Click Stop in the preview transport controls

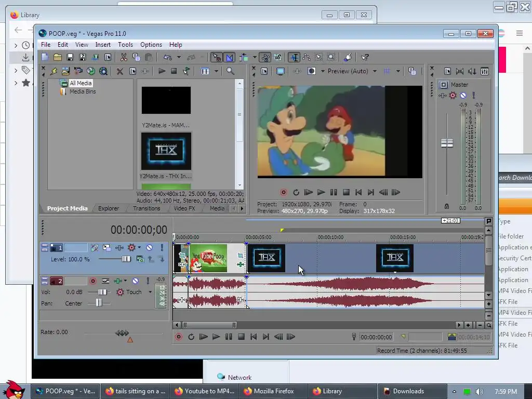(x=346, y=192)
